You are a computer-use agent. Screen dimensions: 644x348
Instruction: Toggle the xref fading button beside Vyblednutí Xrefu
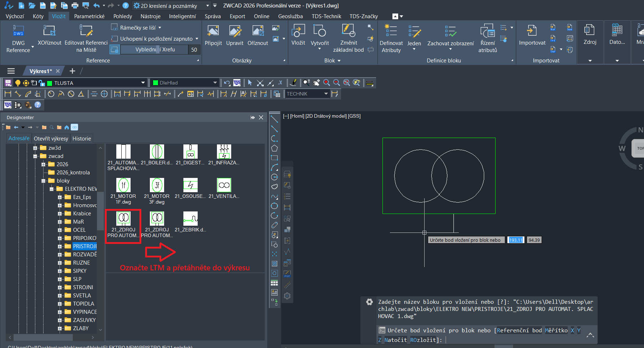tap(115, 50)
